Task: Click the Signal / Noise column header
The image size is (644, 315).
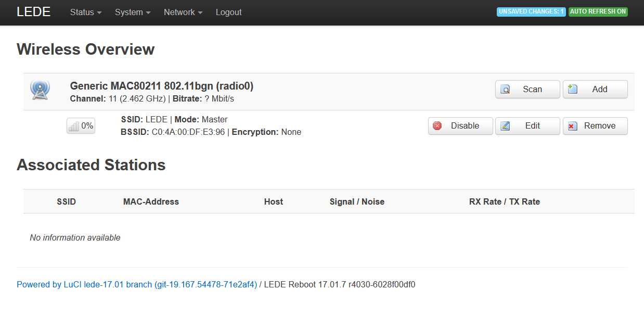Action: [357, 201]
